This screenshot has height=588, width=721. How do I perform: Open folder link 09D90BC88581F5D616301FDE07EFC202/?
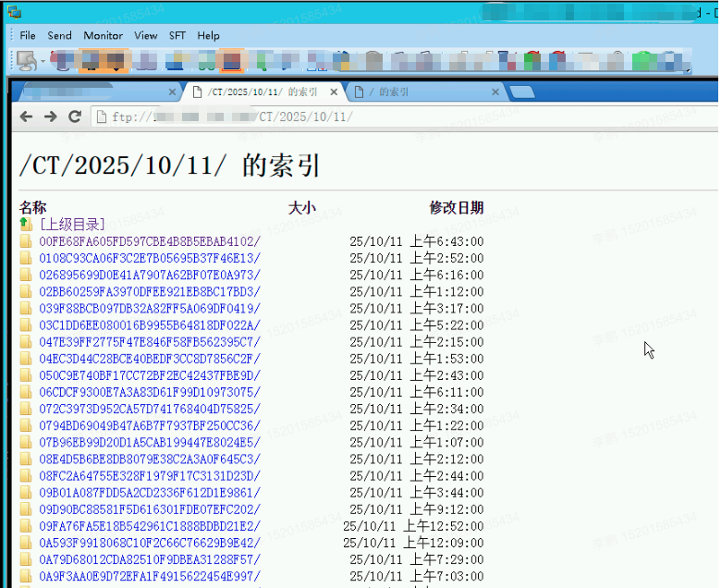click(x=150, y=509)
